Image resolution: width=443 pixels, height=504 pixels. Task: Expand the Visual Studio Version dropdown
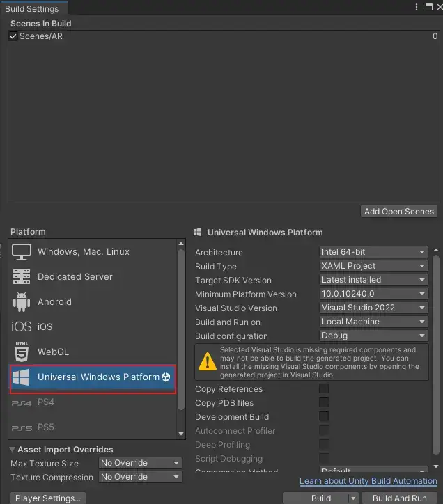tap(373, 308)
